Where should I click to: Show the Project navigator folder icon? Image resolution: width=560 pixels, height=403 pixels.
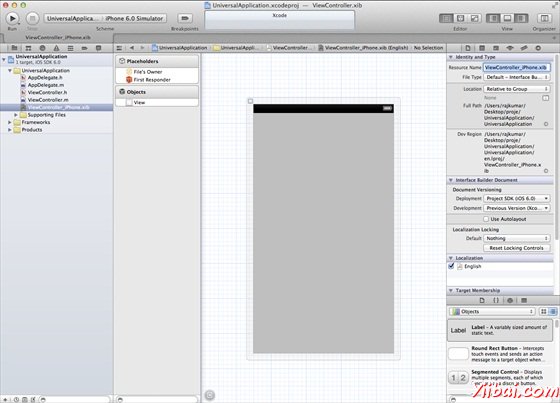[x=14, y=48]
